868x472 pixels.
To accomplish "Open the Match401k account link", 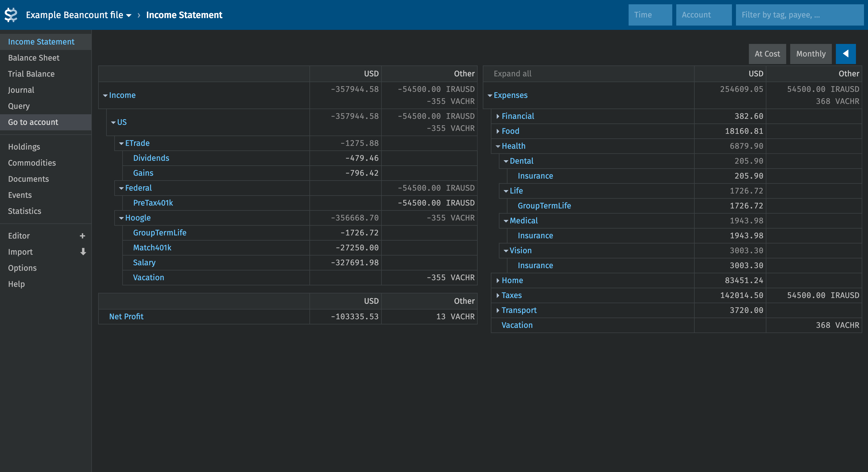I will click(x=152, y=248).
